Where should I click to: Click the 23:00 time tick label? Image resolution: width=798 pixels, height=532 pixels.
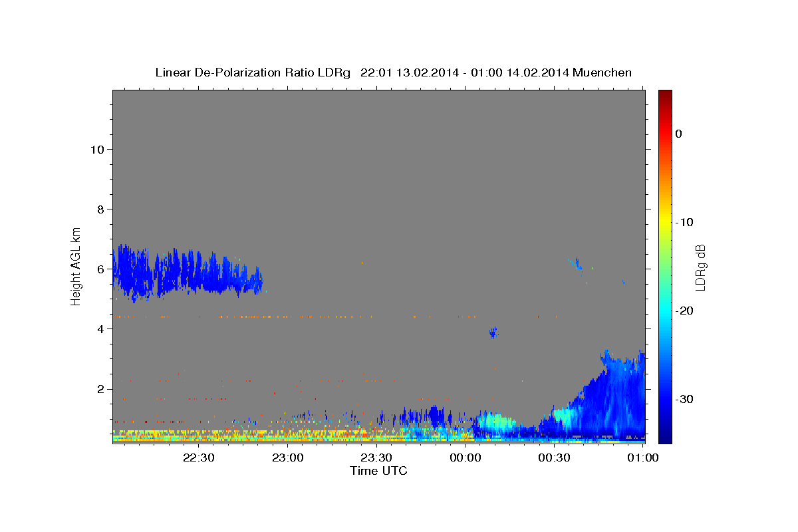click(x=288, y=458)
